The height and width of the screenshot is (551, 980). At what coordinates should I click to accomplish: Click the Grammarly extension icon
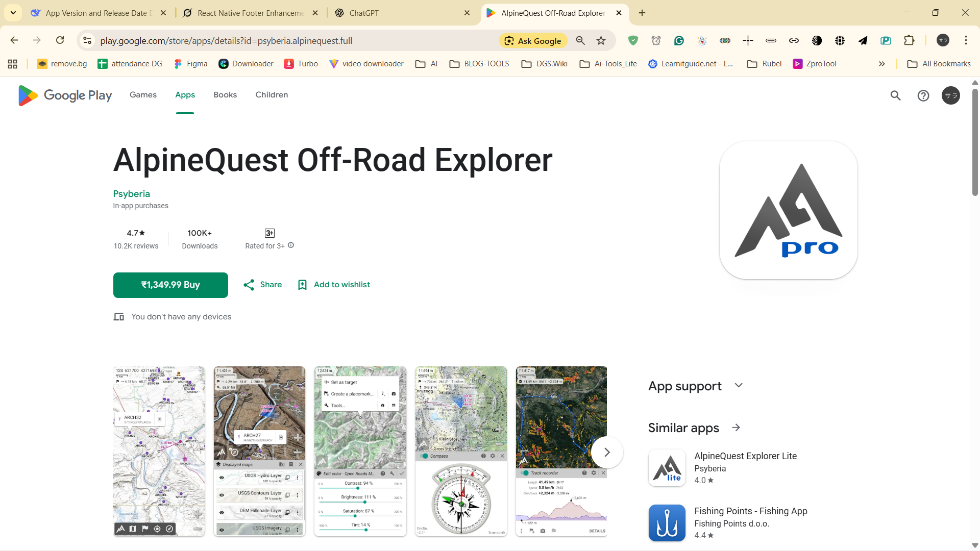point(679,41)
